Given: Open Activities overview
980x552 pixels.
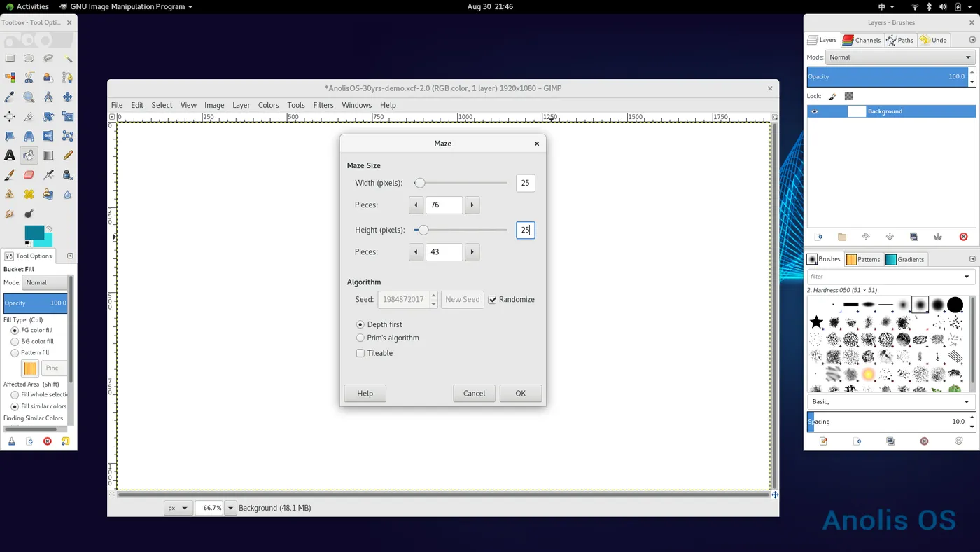Looking at the screenshot, I should tap(27, 6).
